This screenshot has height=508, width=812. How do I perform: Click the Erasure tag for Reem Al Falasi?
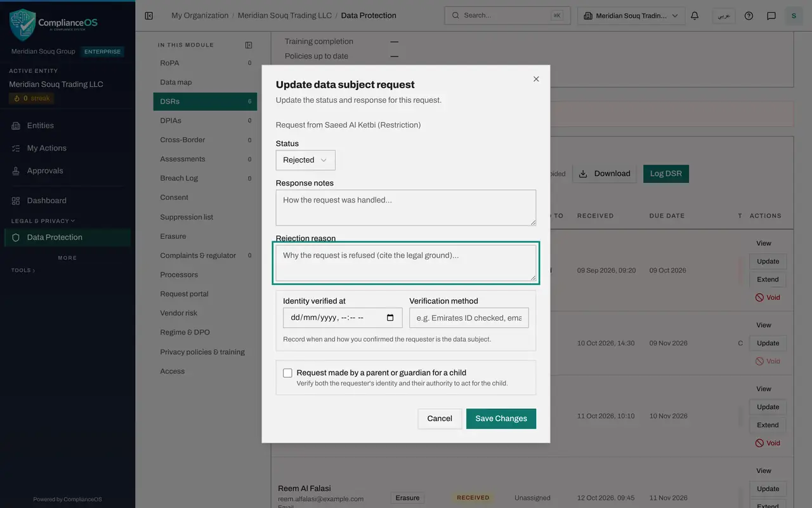coord(407,498)
